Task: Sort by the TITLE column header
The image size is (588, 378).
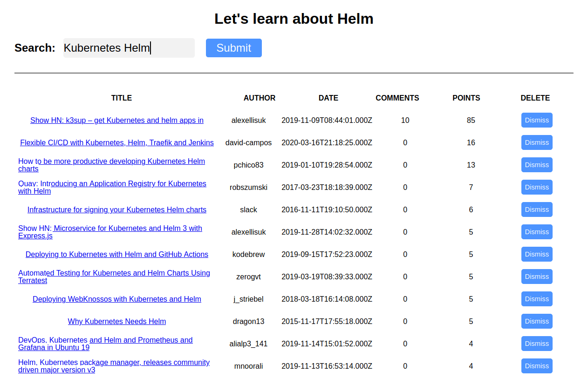Action: (x=122, y=98)
